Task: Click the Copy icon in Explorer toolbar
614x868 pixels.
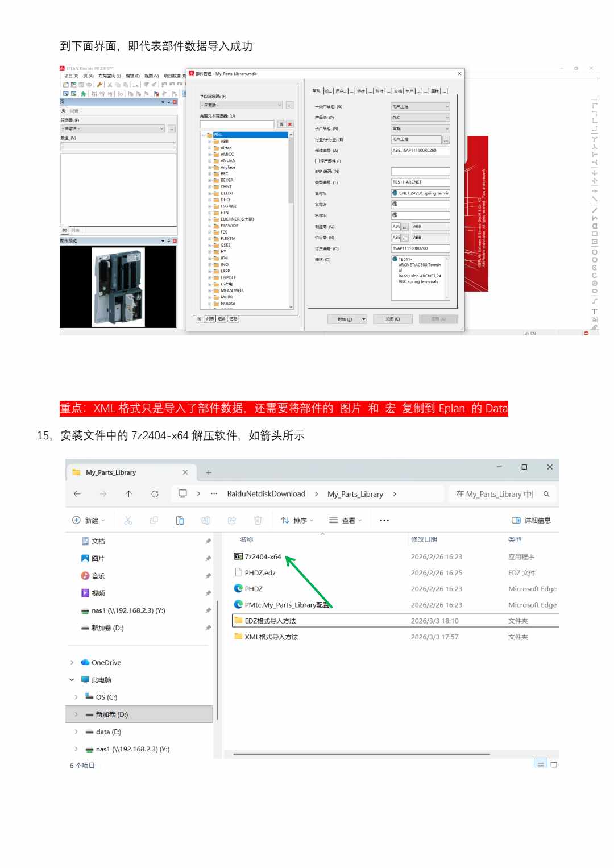Action: click(154, 520)
